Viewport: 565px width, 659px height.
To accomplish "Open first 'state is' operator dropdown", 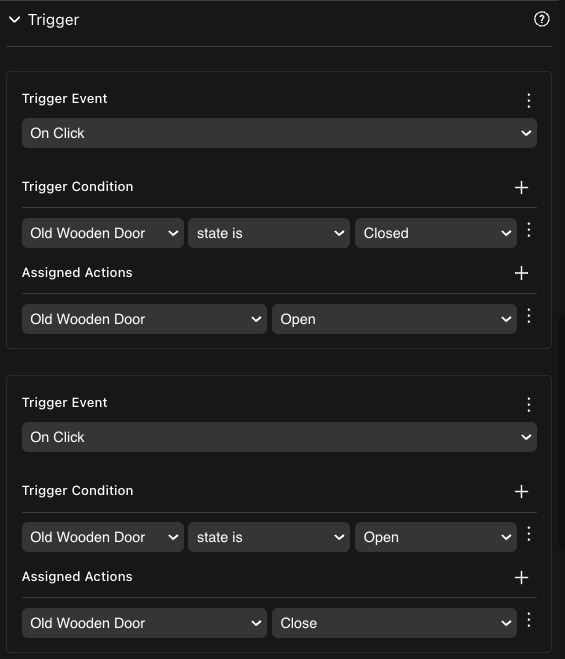I will coord(269,233).
